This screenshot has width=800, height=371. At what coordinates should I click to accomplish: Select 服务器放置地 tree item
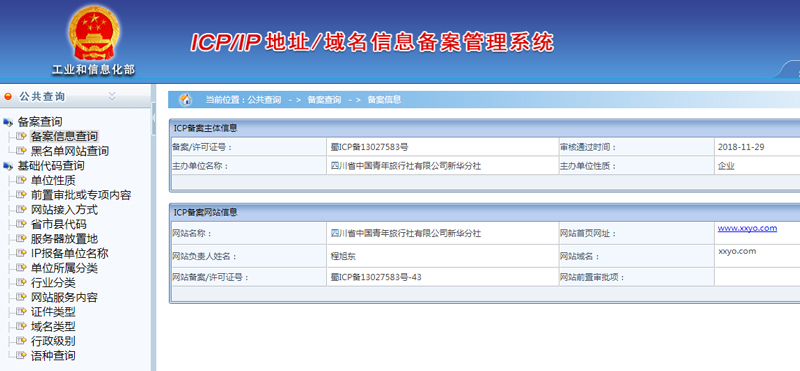click(x=64, y=239)
